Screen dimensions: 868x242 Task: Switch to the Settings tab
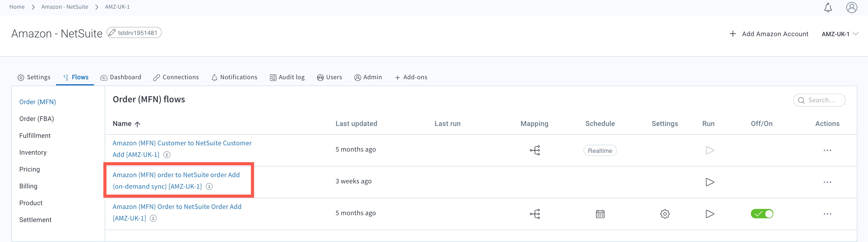[34, 77]
